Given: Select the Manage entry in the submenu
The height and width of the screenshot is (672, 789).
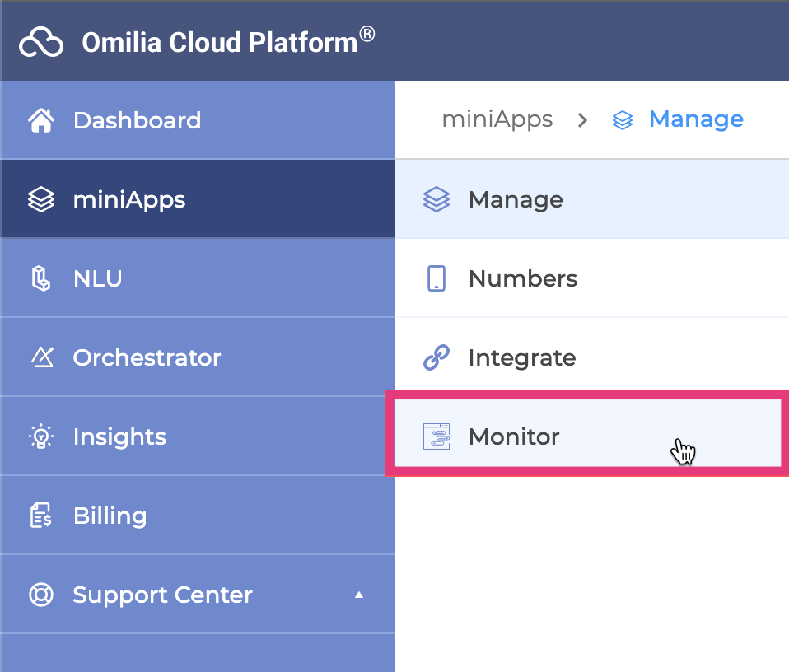Looking at the screenshot, I should coord(516,199).
